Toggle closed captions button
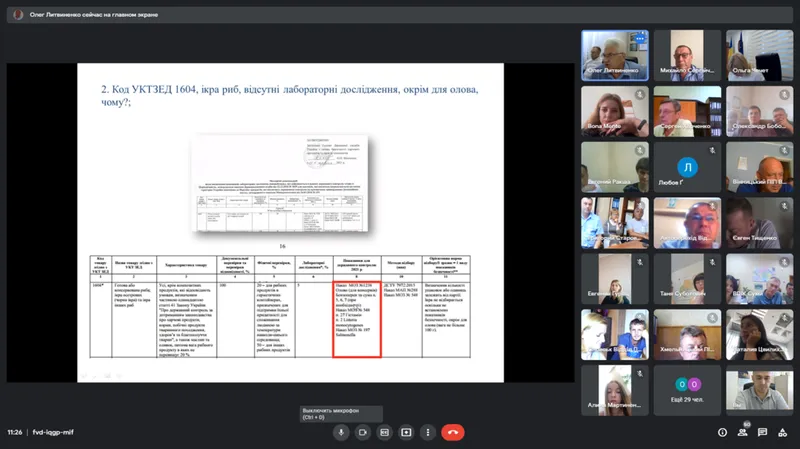Viewport: 800px width, 449px height. click(385, 432)
